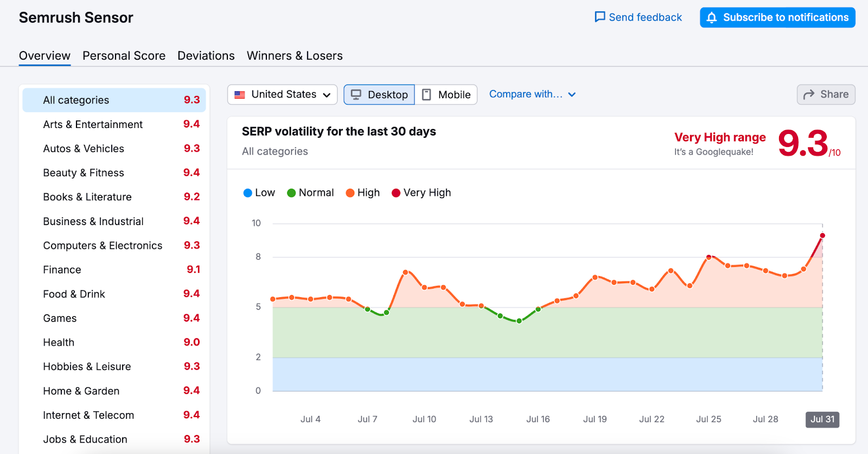Screen dimensions: 868x454
Task: Choose the Internet & Telecom category
Action: coord(114,415)
